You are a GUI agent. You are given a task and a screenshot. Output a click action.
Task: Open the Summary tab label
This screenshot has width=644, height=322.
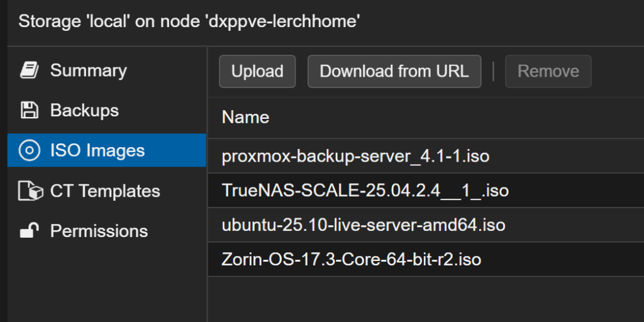pyautogui.click(x=88, y=70)
